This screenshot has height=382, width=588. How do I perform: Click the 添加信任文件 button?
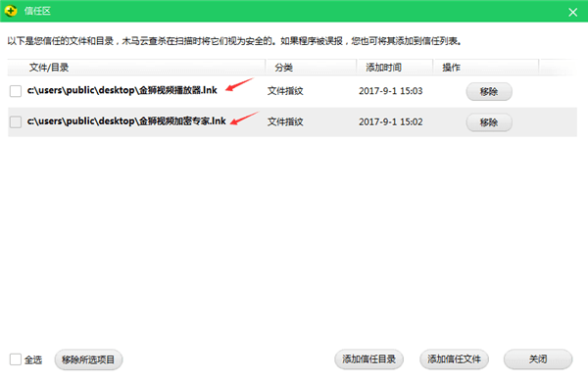pos(454,359)
